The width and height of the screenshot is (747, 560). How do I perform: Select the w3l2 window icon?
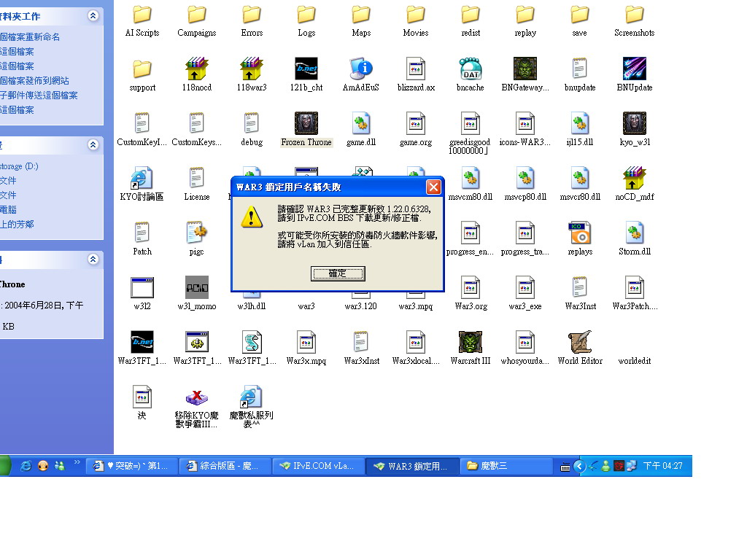142,287
